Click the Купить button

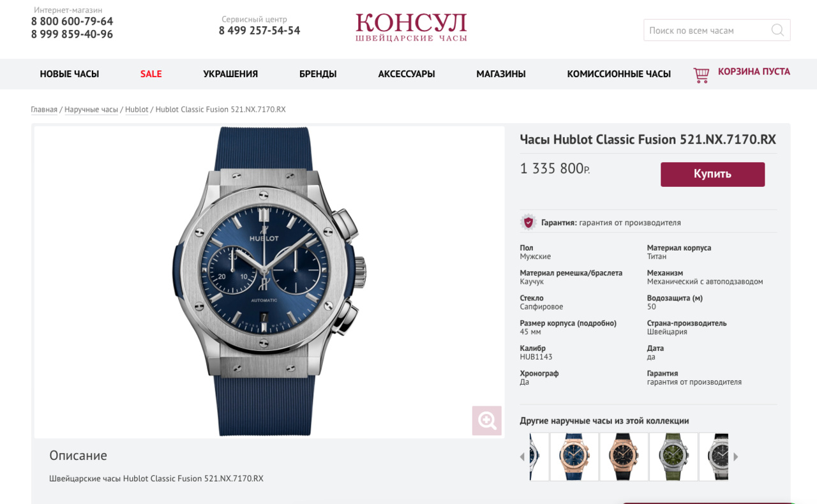[x=712, y=174]
